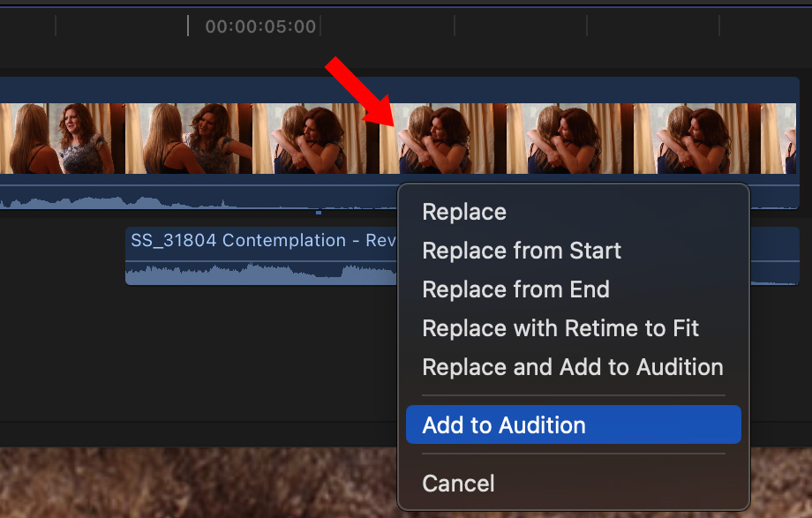Choose Replace with Retime to Fit
Screen dimensions: 812x518
coord(560,328)
